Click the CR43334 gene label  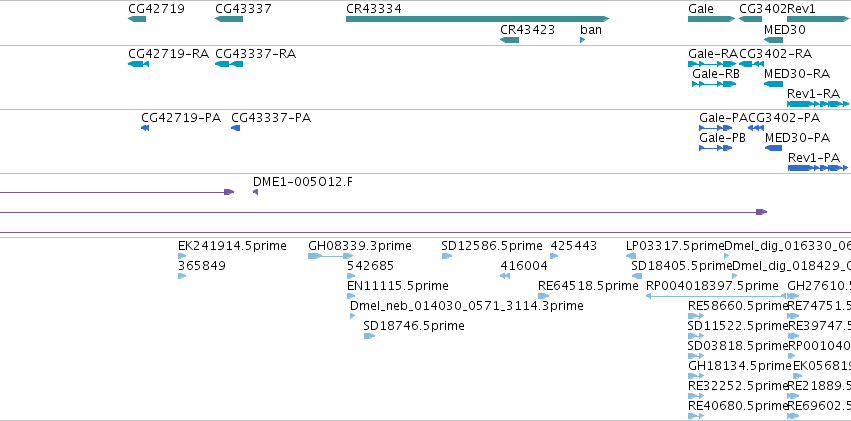[374, 9]
